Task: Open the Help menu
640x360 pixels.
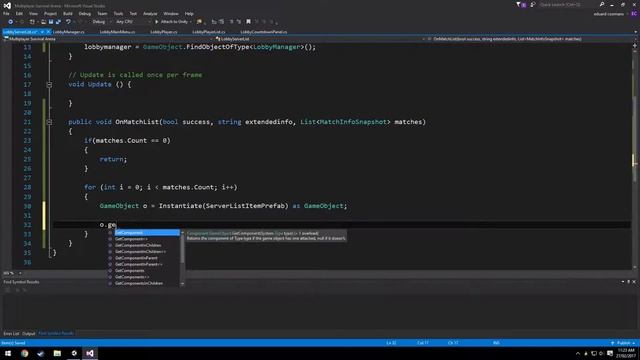Action: pos(189,13)
